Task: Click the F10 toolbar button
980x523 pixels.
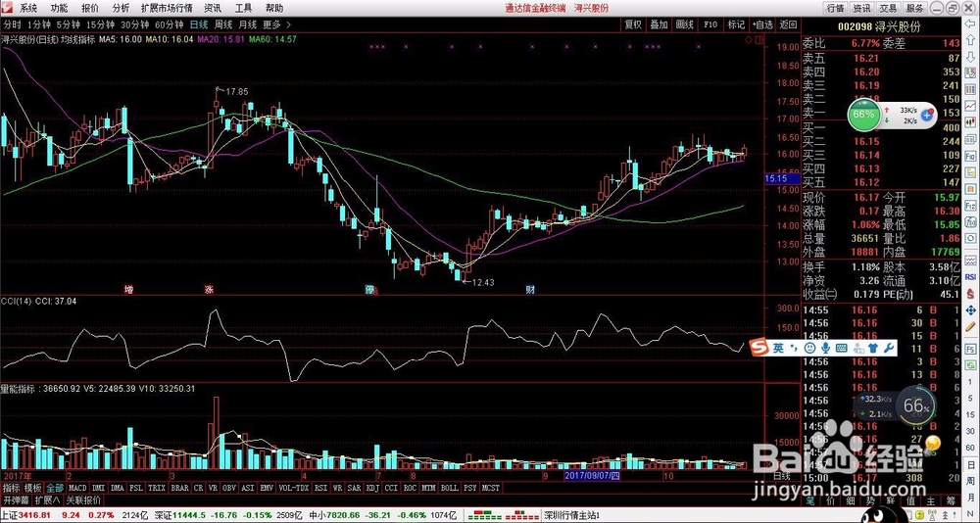Action: pyautogui.click(x=710, y=25)
